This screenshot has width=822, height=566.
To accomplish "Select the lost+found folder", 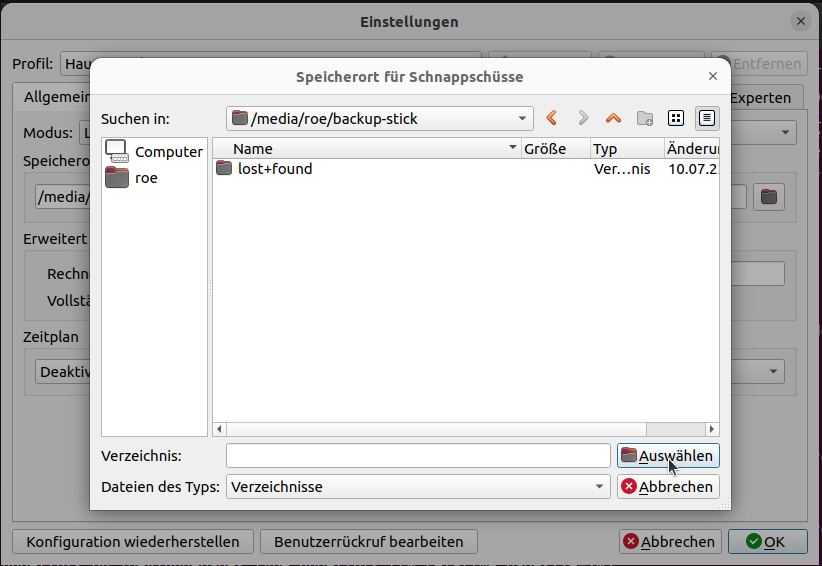I will pyautogui.click(x=274, y=169).
